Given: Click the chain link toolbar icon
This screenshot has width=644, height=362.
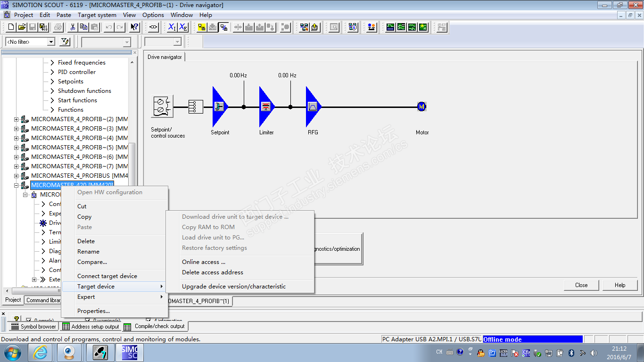Looking at the screenshot, I should (153, 27).
